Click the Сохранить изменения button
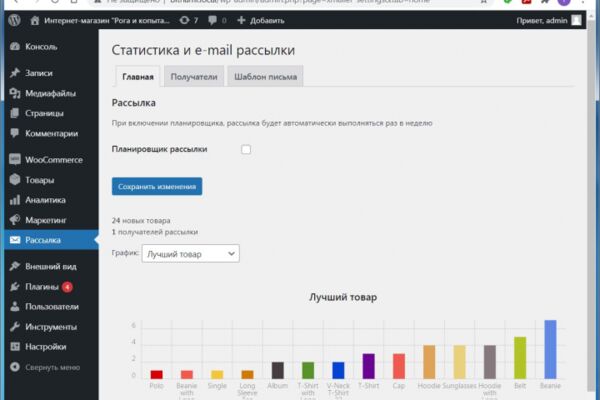This screenshot has height=400, width=600. coord(157,186)
